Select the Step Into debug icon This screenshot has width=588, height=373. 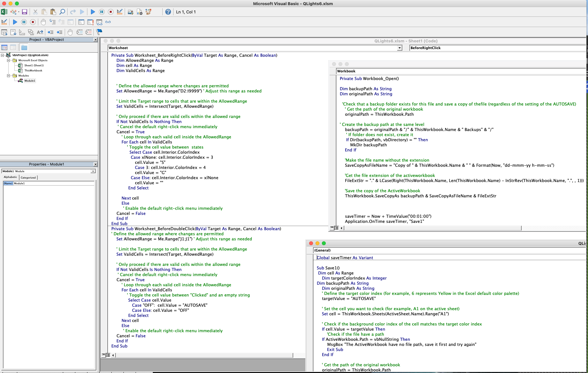[x=53, y=22]
